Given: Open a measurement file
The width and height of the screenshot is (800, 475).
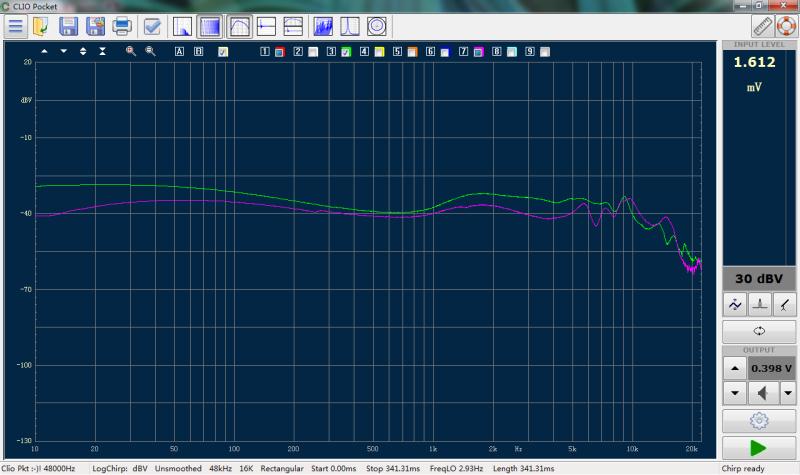Looking at the screenshot, I should pyautogui.click(x=40, y=26).
